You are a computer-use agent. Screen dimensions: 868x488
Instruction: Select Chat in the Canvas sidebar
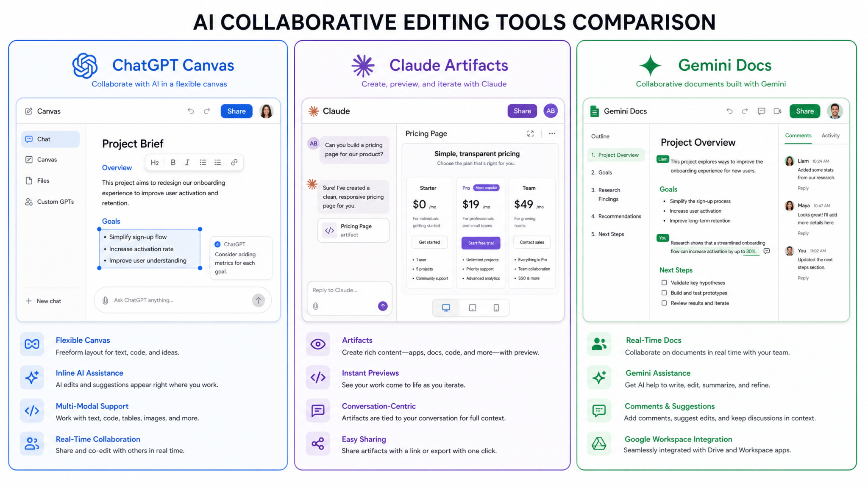[50, 139]
